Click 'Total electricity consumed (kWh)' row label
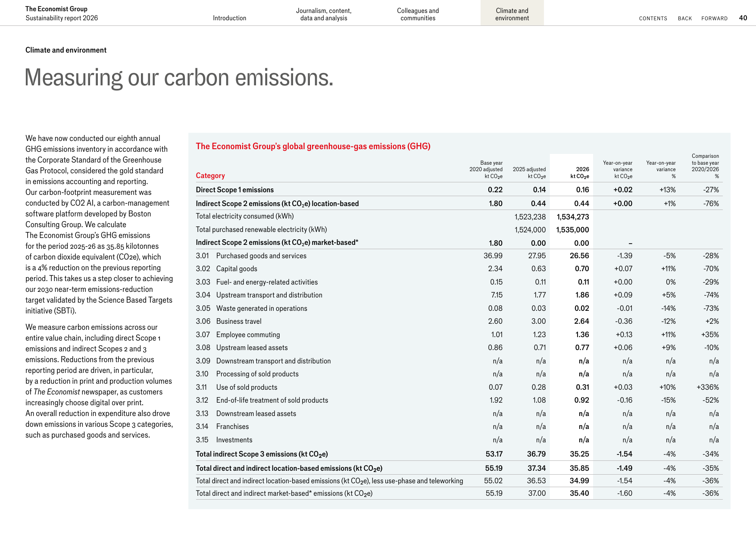Screen dimensions: 756x535 pyautogui.click(x=245, y=216)
